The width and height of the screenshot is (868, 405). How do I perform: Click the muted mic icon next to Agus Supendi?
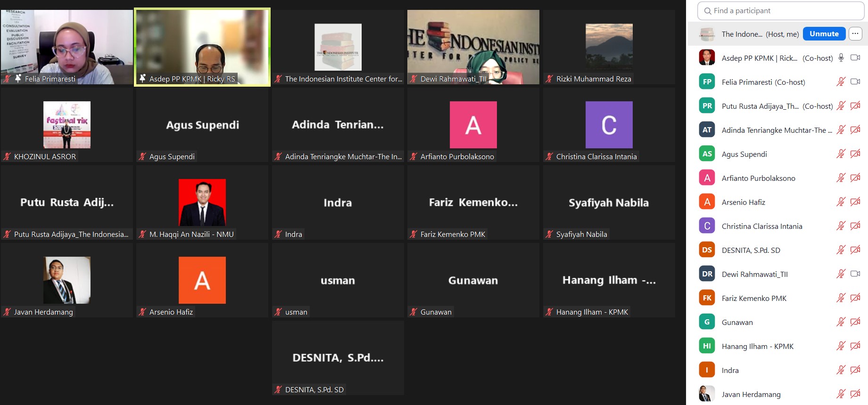pyautogui.click(x=841, y=154)
